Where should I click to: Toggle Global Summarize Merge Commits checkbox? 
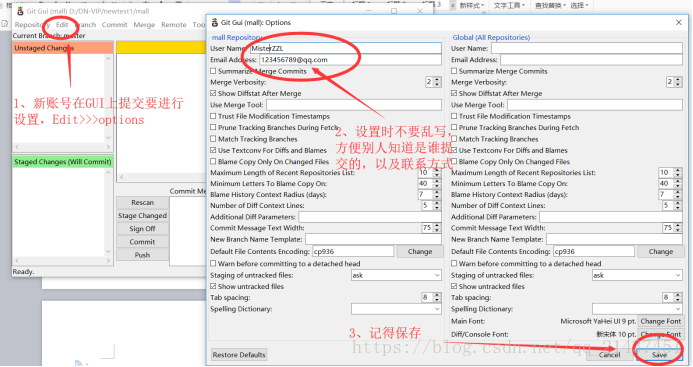point(454,71)
